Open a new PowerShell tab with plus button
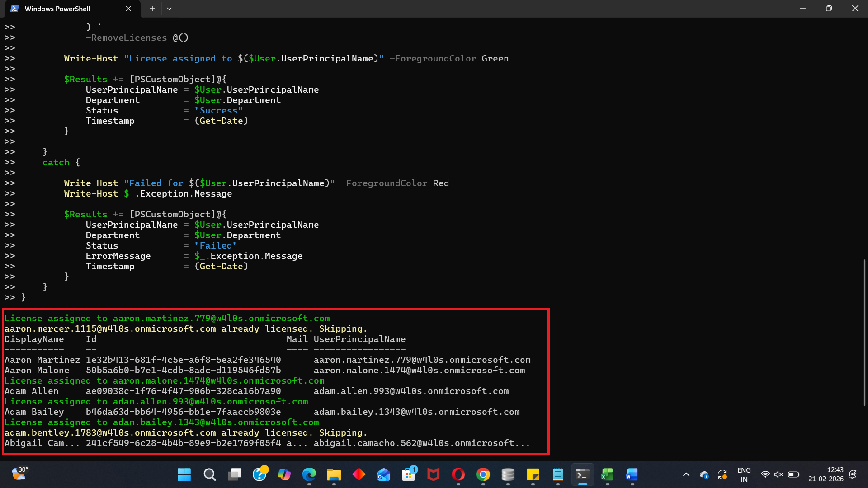The width and height of the screenshot is (868, 488). point(152,9)
